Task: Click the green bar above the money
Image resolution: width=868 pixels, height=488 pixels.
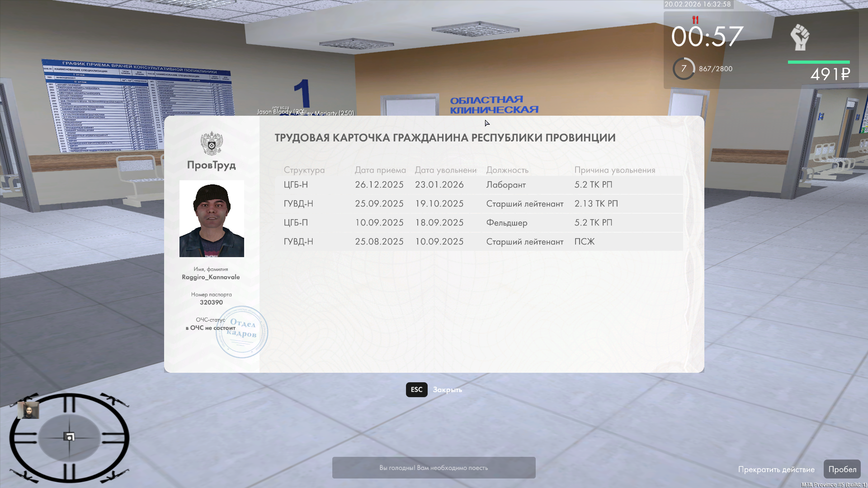Action: [819, 62]
